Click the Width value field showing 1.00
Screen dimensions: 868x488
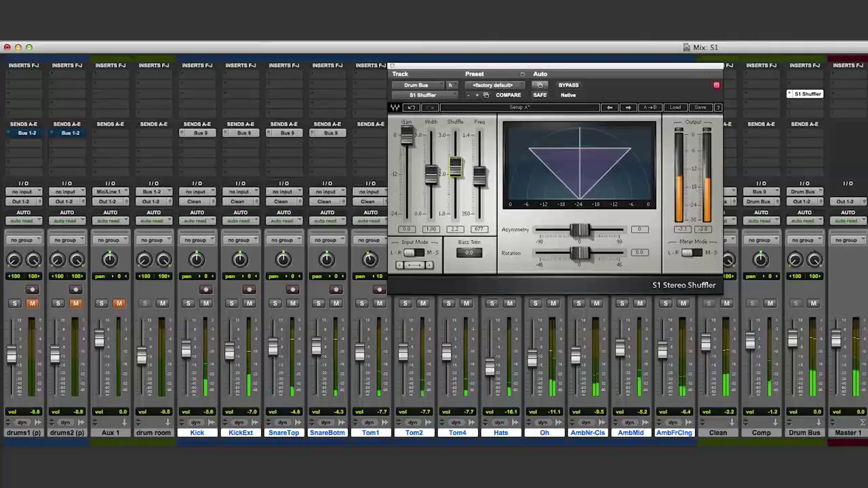431,230
